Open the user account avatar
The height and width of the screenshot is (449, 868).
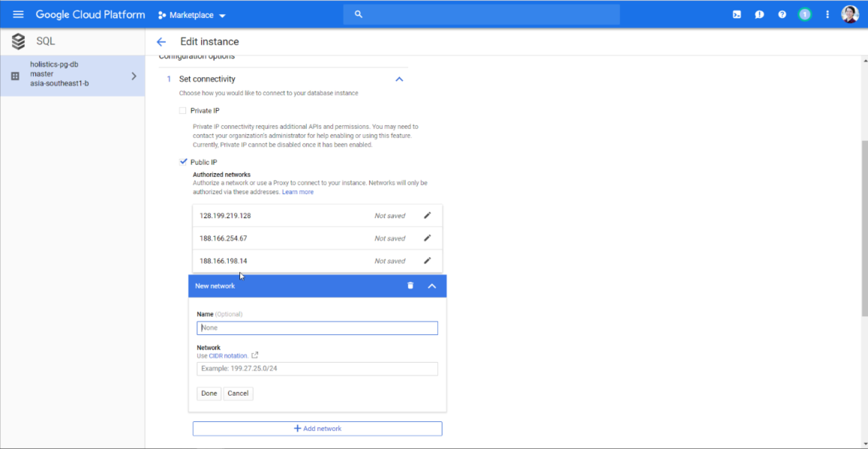point(850,14)
